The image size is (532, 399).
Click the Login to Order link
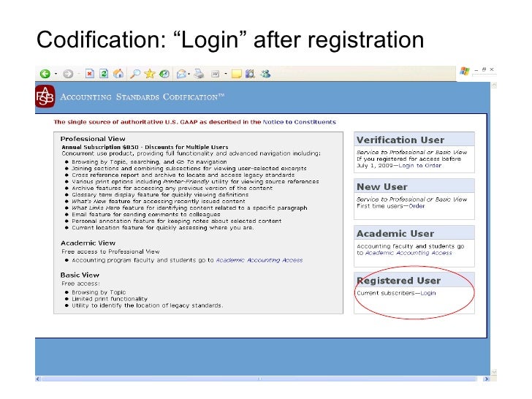click(420, 166)
